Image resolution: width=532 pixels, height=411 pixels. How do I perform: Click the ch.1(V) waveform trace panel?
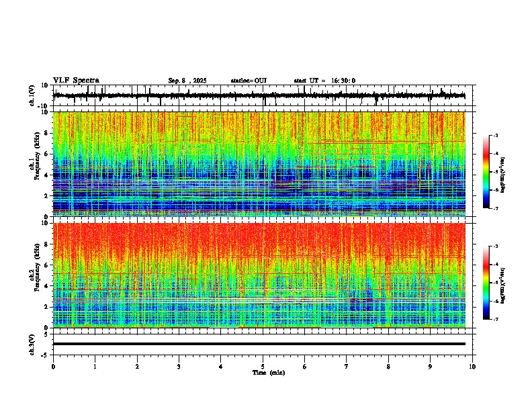coord(264,95)
